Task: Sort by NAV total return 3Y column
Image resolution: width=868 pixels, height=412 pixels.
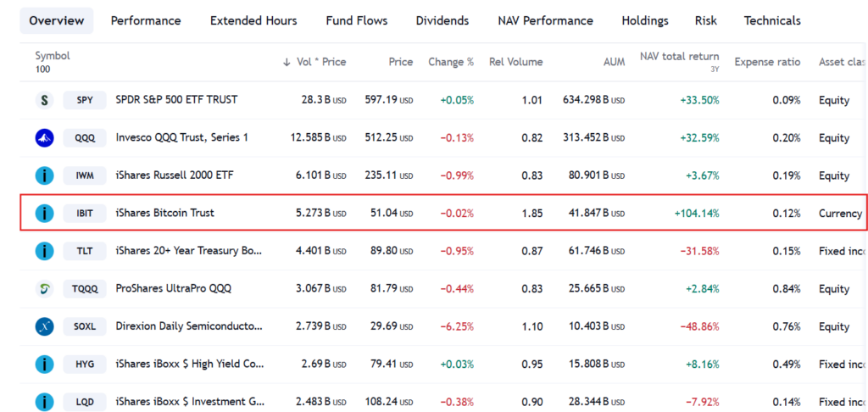Action: pyautogui.click(x=679, y=61)
